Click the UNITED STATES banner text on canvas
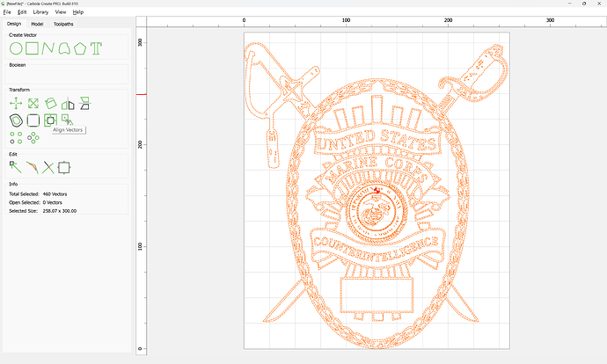Image resolution: width=607 pixels, height=364 pixels. pyautogui.click(x=377, y=142)
